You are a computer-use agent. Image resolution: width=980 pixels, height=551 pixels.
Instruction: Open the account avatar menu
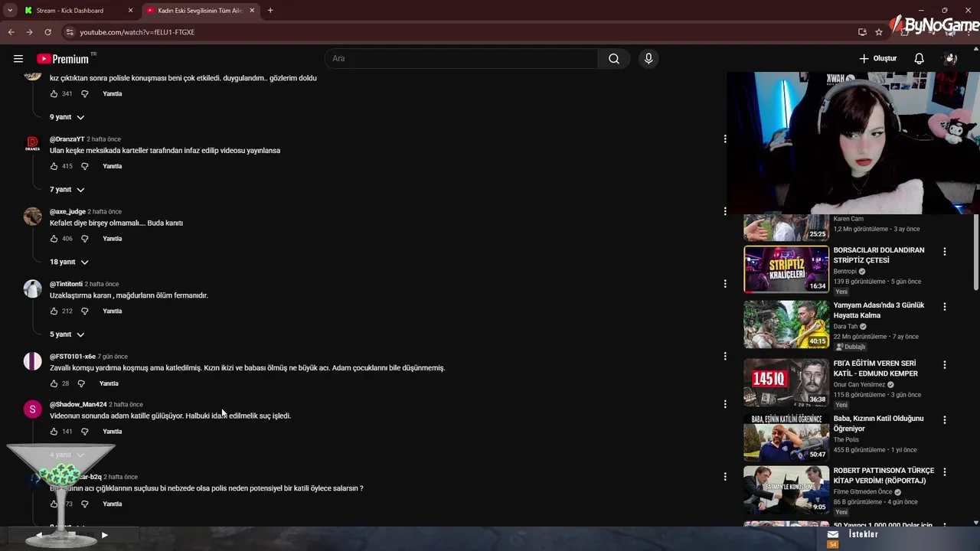click(950, 58)
